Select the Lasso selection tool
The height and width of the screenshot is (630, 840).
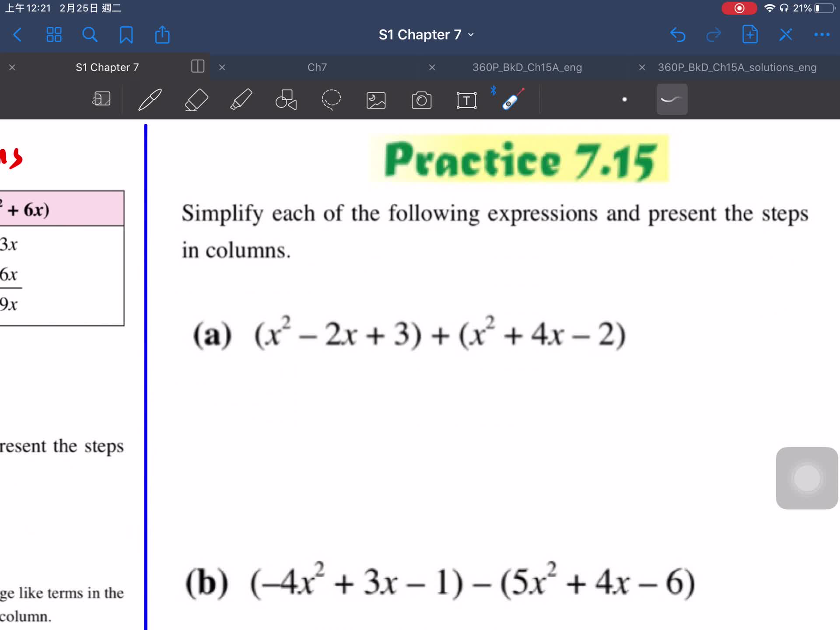(331, 100)
